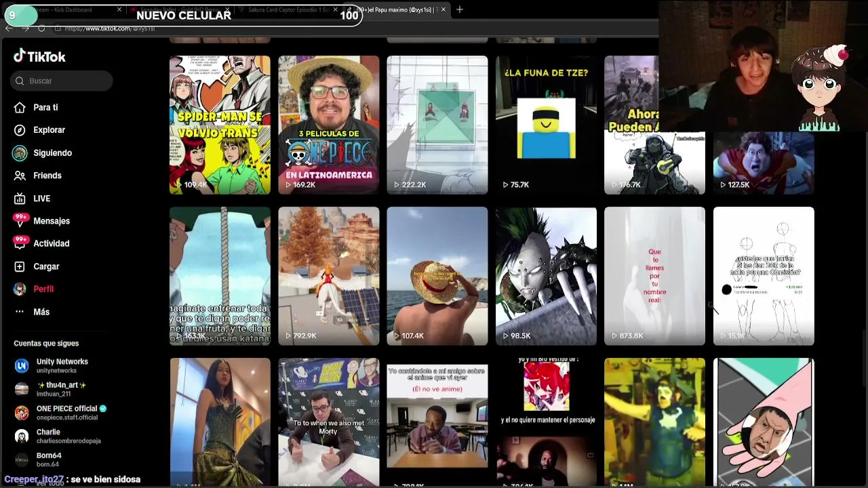Click the browser back arrow
This screenshot has width=868, height=488.
[x=9, y=28]
